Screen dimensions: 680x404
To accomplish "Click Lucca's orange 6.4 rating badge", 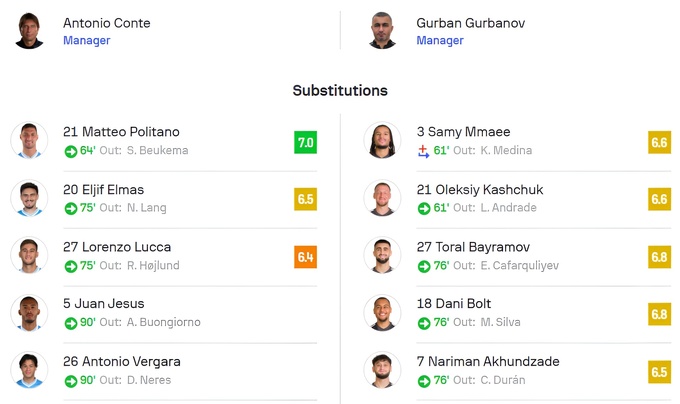I will (305, 257).
